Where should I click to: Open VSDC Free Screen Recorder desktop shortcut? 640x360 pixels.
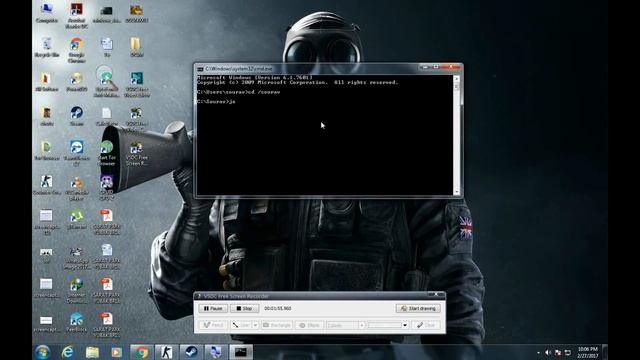pos(136,154)
